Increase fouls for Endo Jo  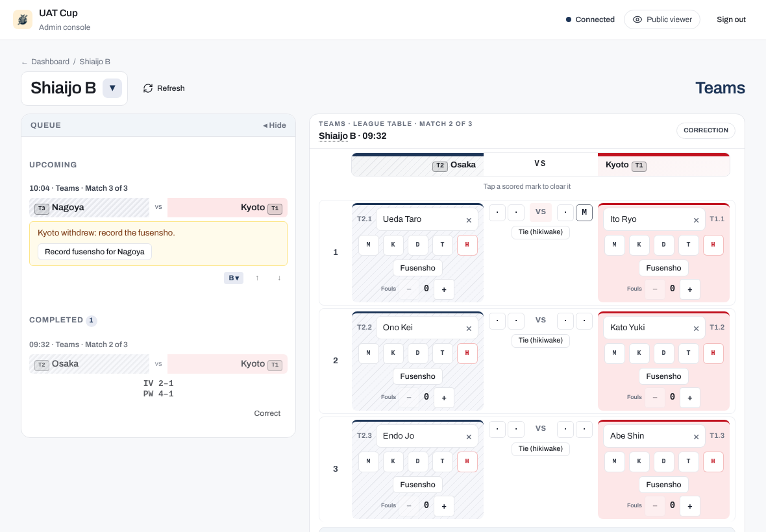pos(444,506)
